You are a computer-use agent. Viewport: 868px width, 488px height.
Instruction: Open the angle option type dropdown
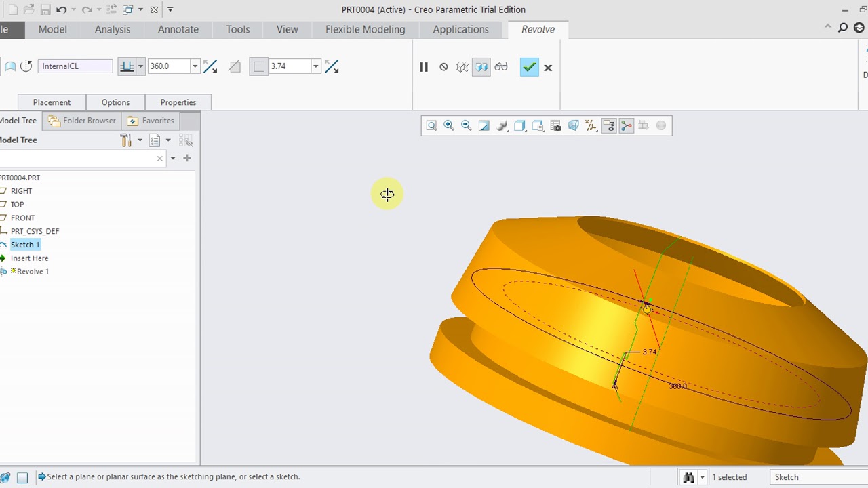click(x=140, y=66)
